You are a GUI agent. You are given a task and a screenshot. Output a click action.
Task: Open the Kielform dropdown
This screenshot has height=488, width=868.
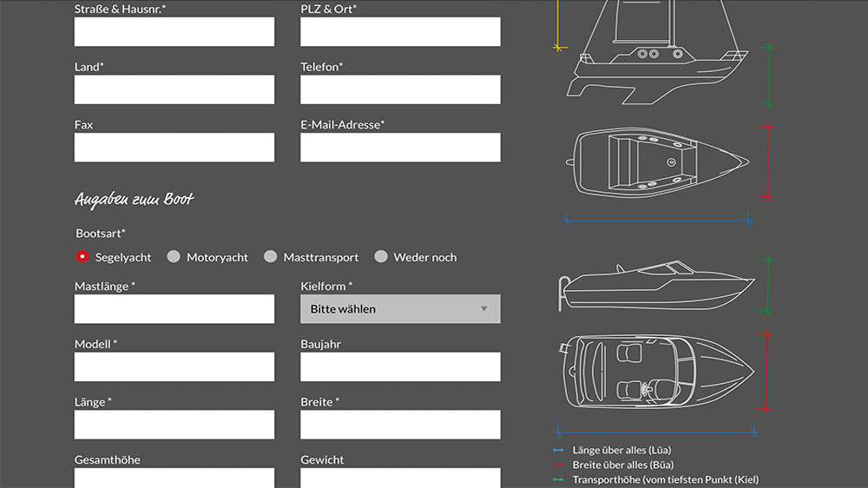pyautogui.click(x=400, y=309)
